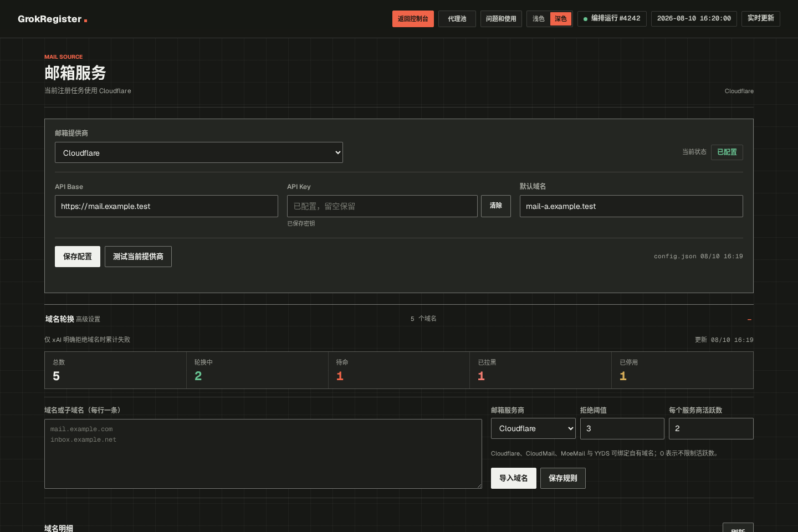798x532 pixels.
Task: Focus the API Base input field
Action: (x=166, y=206)
